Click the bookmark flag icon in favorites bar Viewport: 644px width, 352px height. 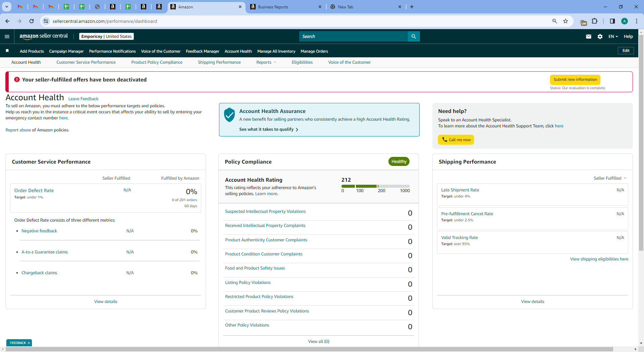pyautogui.click(x=7, y=51)
